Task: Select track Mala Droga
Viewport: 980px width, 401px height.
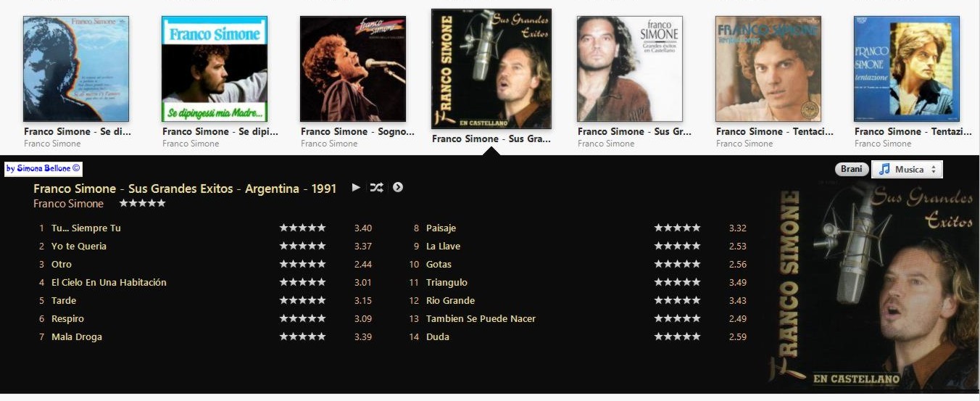Action: (77, 336)
